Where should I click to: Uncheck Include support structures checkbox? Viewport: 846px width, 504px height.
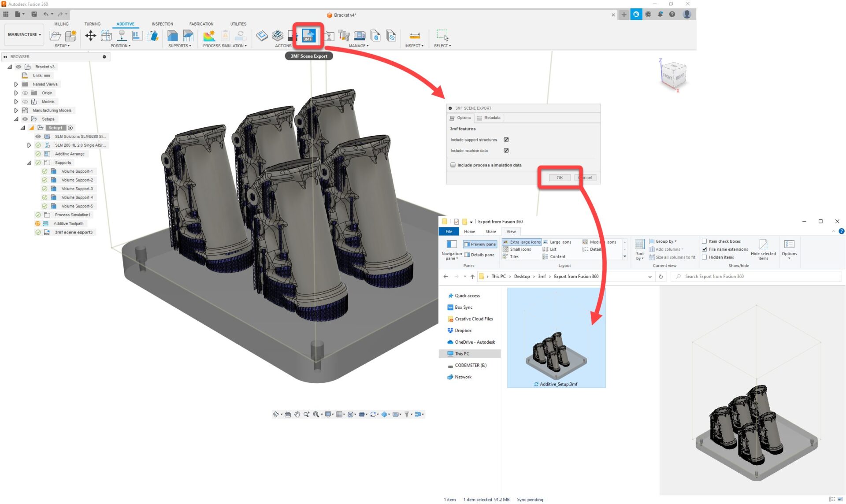(506, 140)
